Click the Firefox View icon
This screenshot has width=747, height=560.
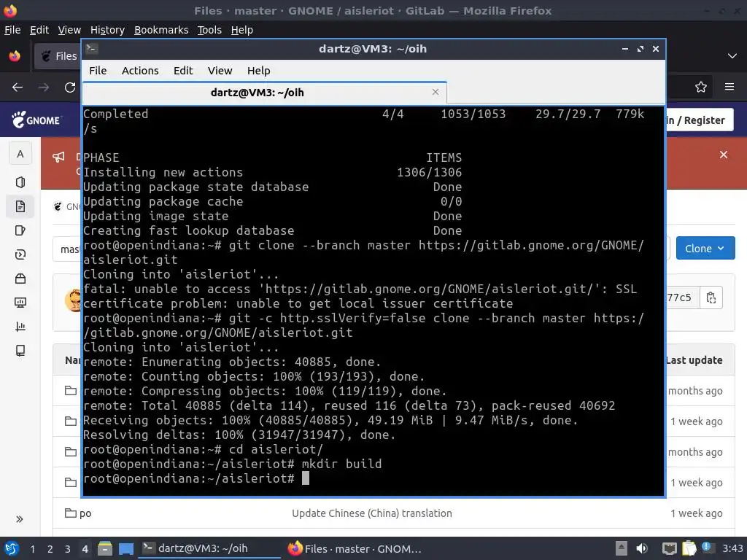pyautogui.click(x=15, y=56)
